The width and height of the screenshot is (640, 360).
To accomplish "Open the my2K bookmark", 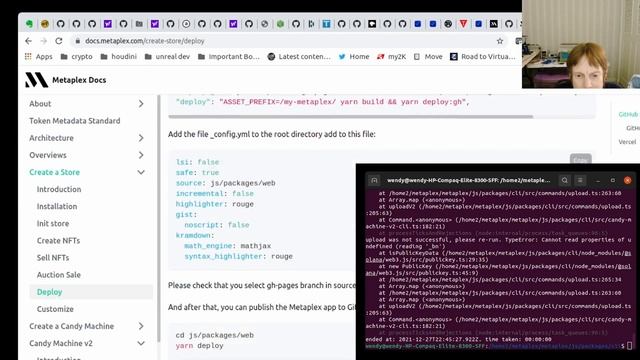I will point(391,57).
